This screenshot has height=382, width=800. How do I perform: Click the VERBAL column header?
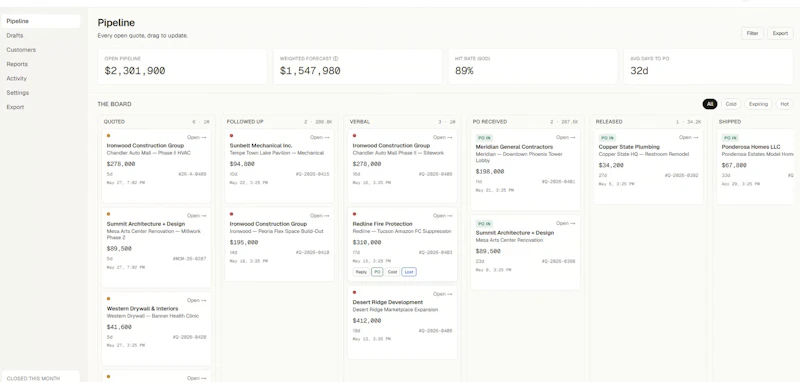(x=360, y=122)
